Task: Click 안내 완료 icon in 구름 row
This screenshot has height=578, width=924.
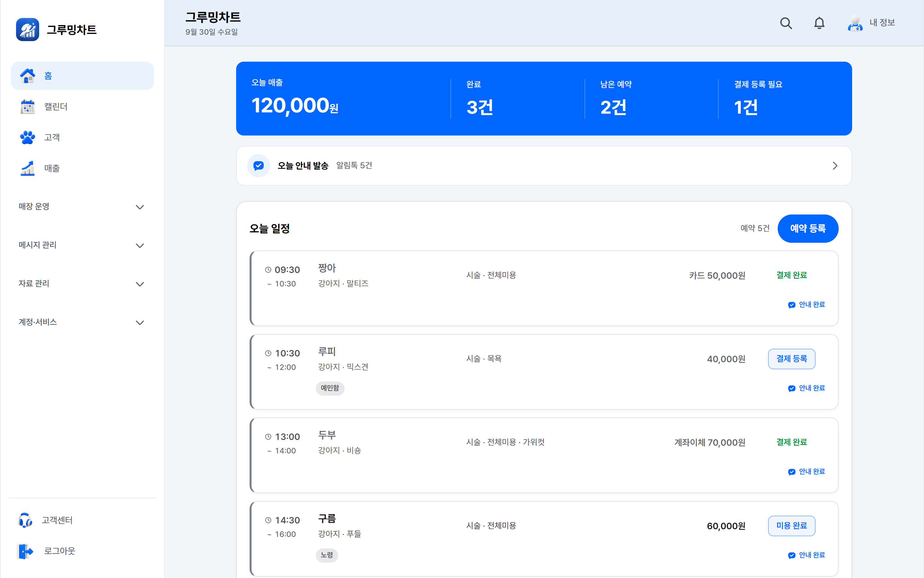Action: 791,555
